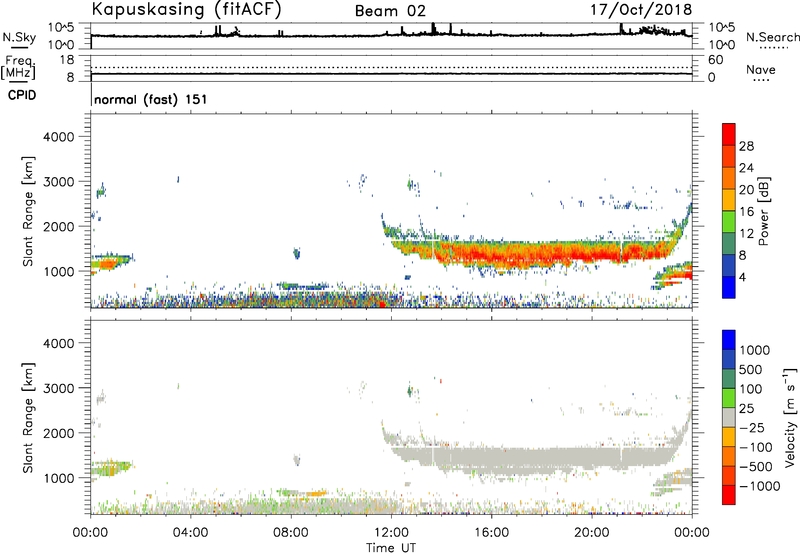Viewport: 800px width, 554px height.
Task: Click the '-1000' value on the velocity colorbar
Action: click(760, 486)
